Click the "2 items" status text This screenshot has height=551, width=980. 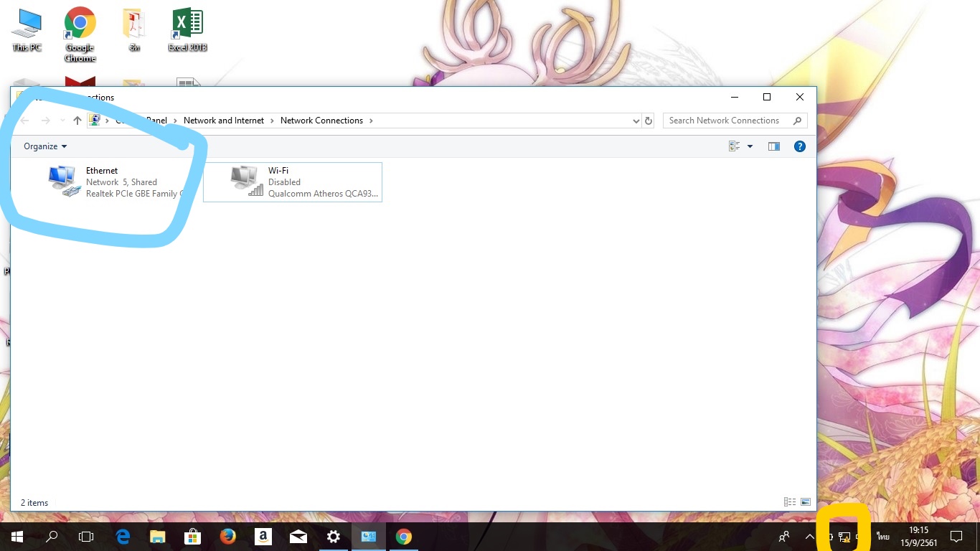coord(34,503)
